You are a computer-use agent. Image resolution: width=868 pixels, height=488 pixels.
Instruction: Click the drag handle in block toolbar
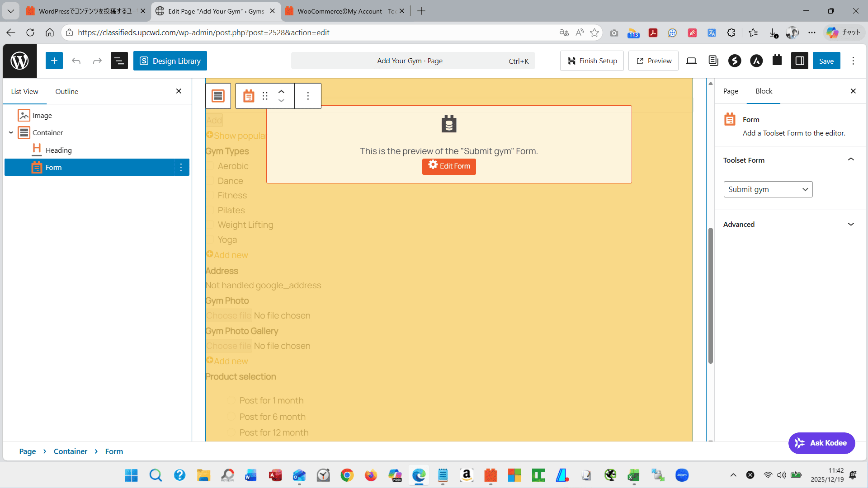point(265,96)
